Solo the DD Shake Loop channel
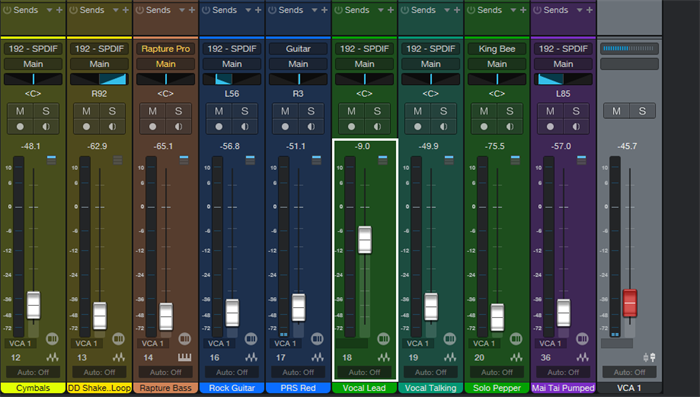The image size is (700, 397). tap(112, 111)
